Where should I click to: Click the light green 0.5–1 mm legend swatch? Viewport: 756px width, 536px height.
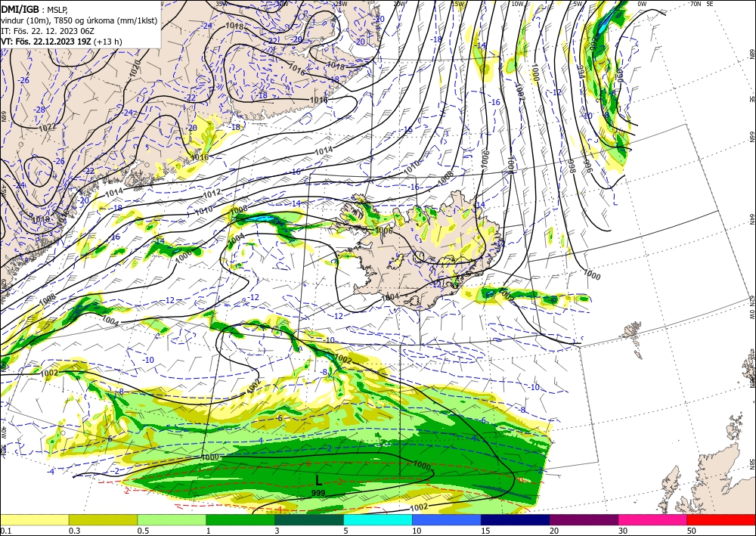172,519
